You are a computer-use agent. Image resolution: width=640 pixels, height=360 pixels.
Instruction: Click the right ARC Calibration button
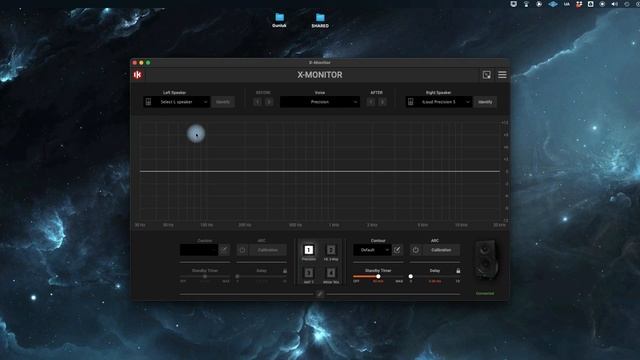[x=441, y=250]
